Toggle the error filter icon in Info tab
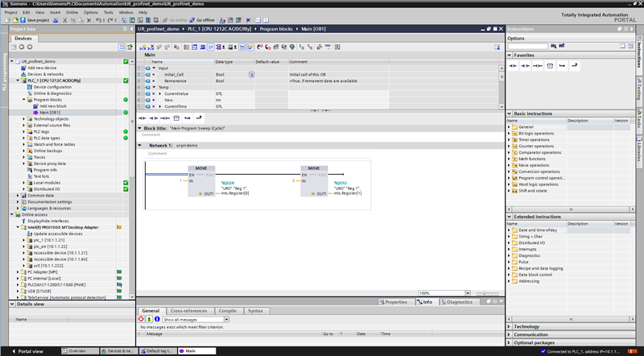The height and width of the screenshot is (356, 644). pyautogui.click(x=142, y=320)
